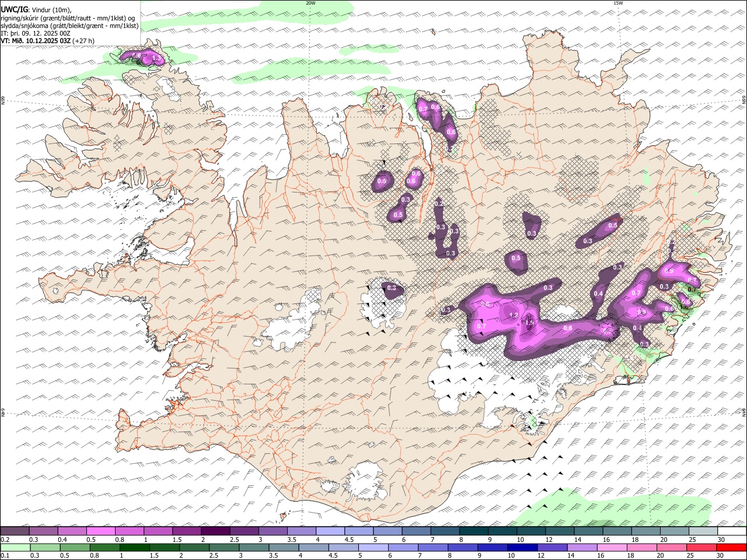The height and width of the screenshot is (560, 747).
Task: Click the 15W longitude label at top
Action: pos(617,3)
